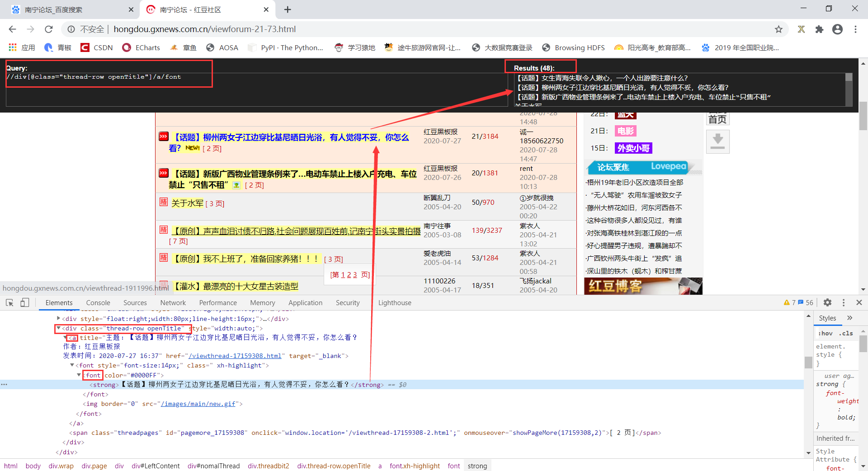868x471 pixels.
Task: Click the browser back arrow
Action: [x=12, y=29]
